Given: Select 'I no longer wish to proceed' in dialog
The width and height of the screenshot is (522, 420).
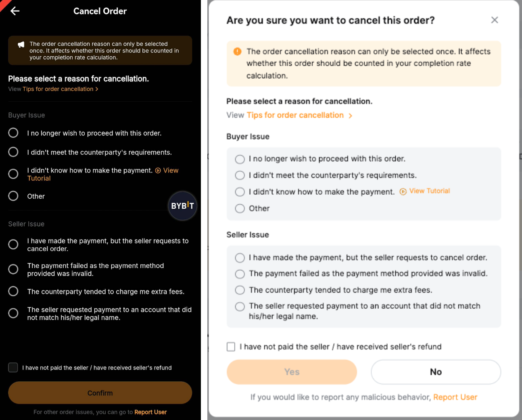Looking at the screenshot, I should 240,159.
